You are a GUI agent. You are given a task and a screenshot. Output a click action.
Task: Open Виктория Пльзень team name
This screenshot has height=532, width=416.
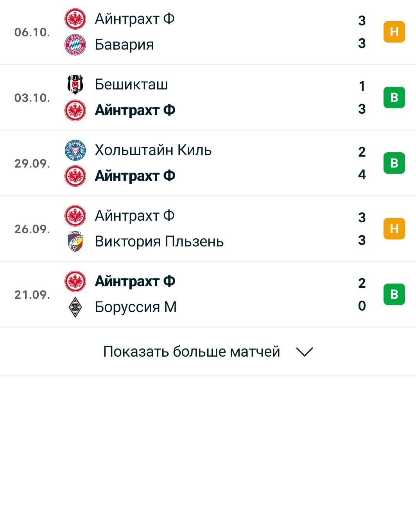click(159, 241)
